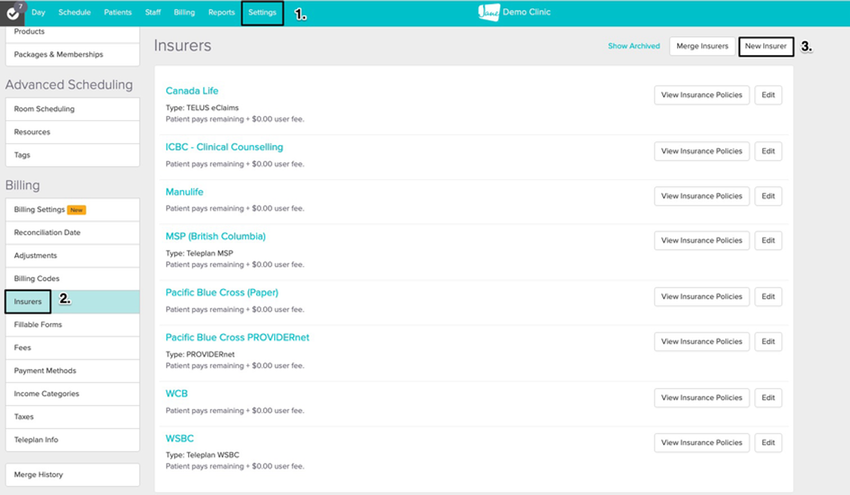The image size is (850, 495).
Task: Open Billing Codes in sidebar
Action: pyautogui.click(x=73, y=279)
